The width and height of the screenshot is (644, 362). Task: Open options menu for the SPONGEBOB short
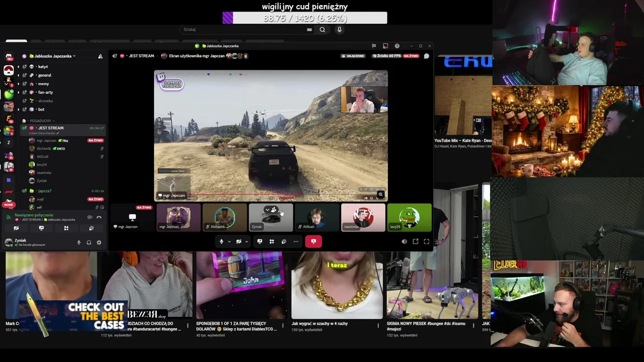point(283,325)
